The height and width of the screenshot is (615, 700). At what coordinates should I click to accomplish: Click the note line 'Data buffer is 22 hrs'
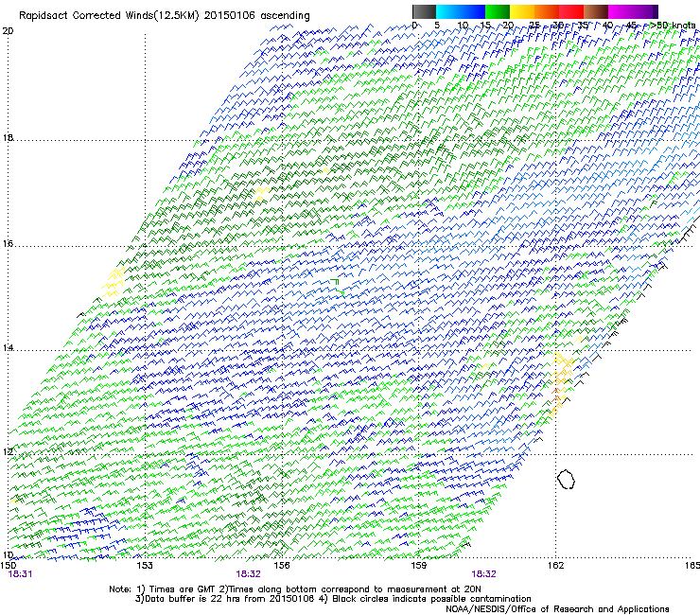333,599
